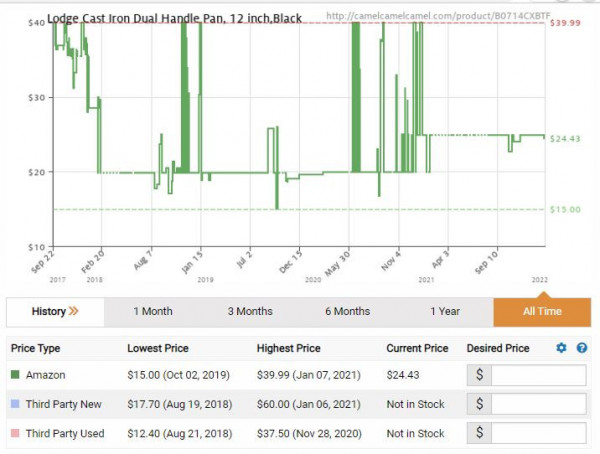The image size is (600, 454).
Task: Click the Nov 4 axis date label
Action: 391,260
